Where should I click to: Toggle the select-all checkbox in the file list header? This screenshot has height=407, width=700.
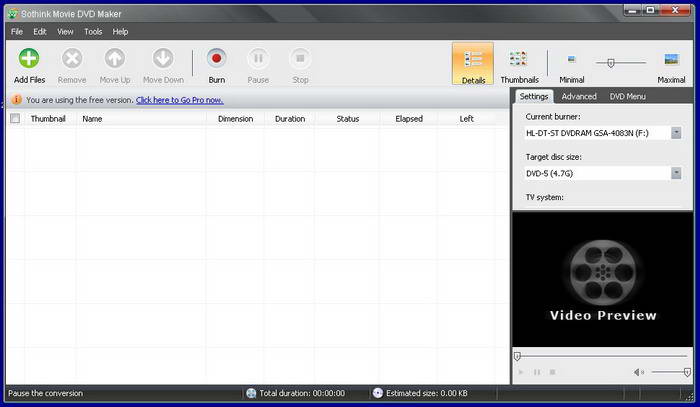(15, 118)
